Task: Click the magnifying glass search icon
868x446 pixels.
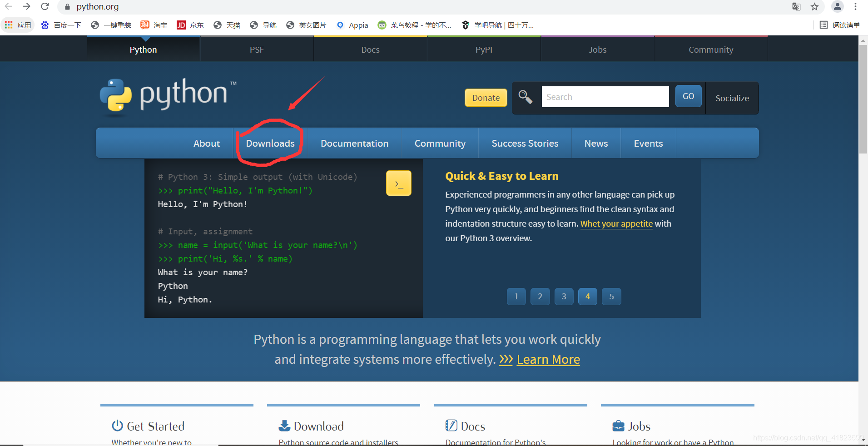Action: tap(526, 97)
